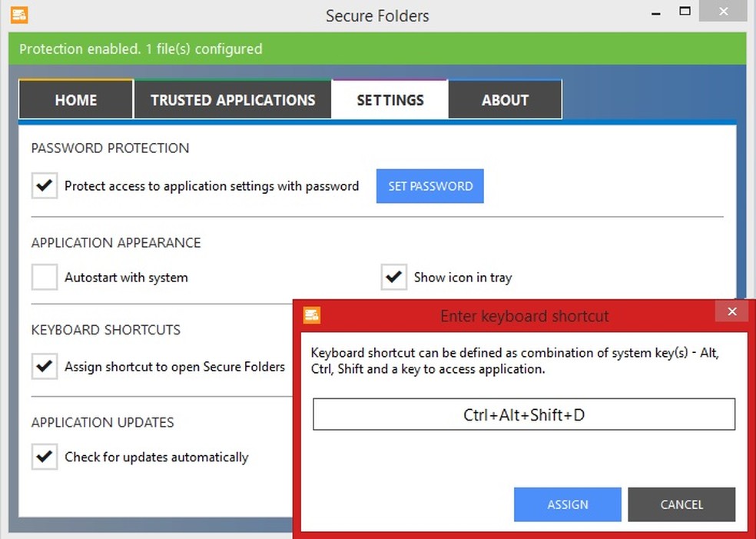
Task: Select the Settings tab
Action: point(390,100)
